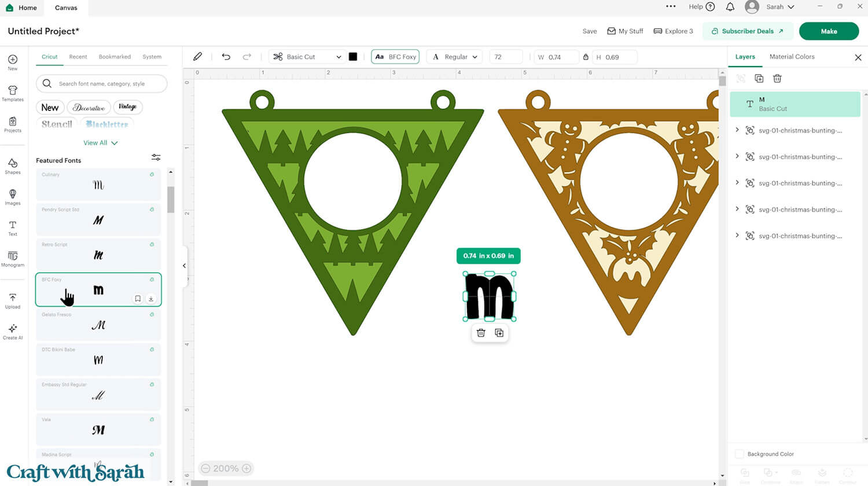Enable the Background Color checkbox
Viewport: 868px width, 486px height.
739,454
